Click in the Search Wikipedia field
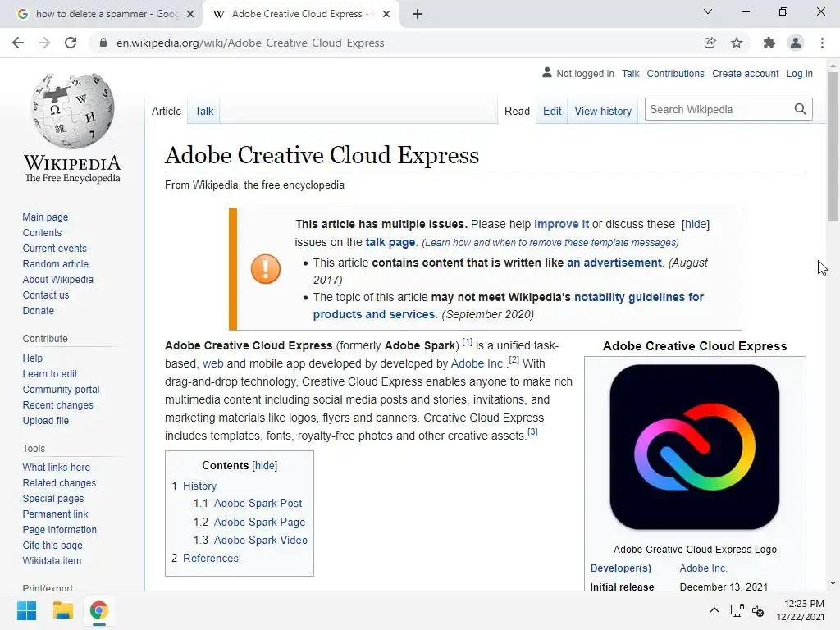Image resolution: width=840 pixels, height=630 pixels. point(718,109)
